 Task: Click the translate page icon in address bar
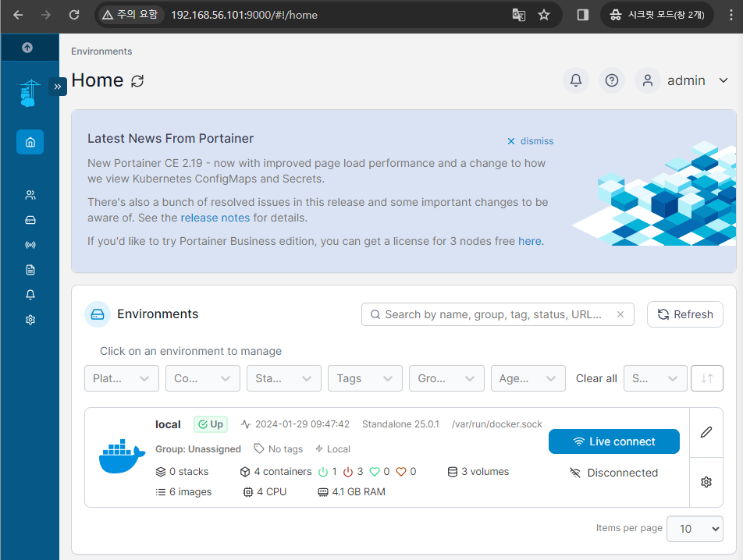coord(519,15)
